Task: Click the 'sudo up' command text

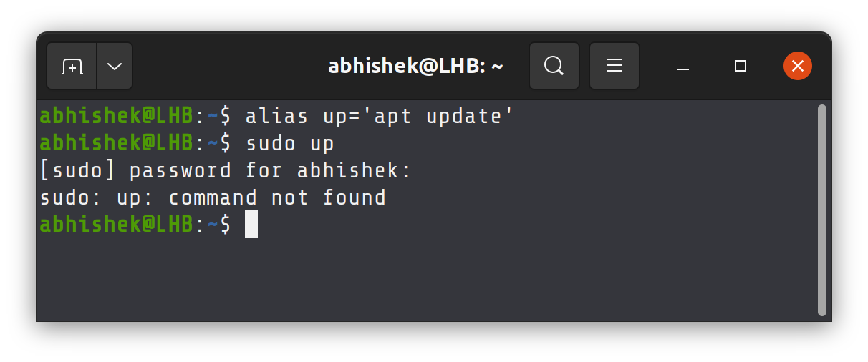Action: (x=290, y=144)
